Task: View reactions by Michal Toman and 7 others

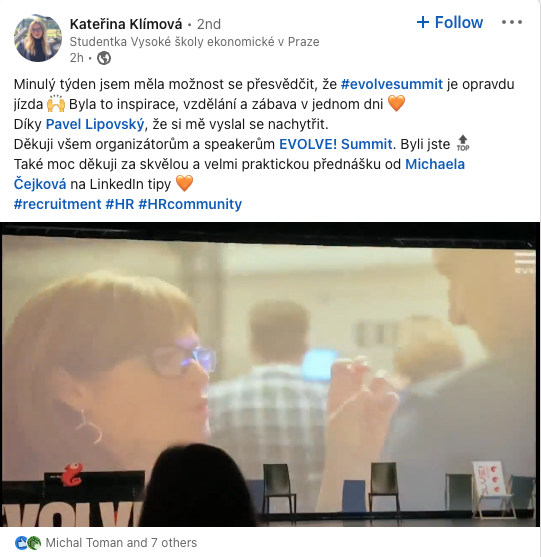Action: [x=121, y=543]
